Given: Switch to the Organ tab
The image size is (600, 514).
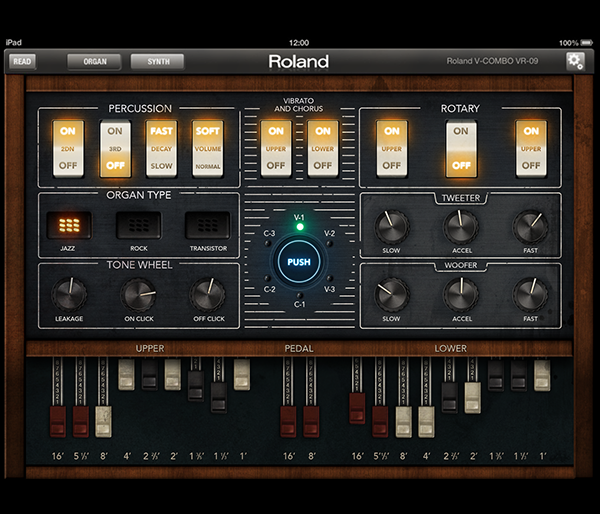Looking at the screenshot, I should (x=94, y=61).
